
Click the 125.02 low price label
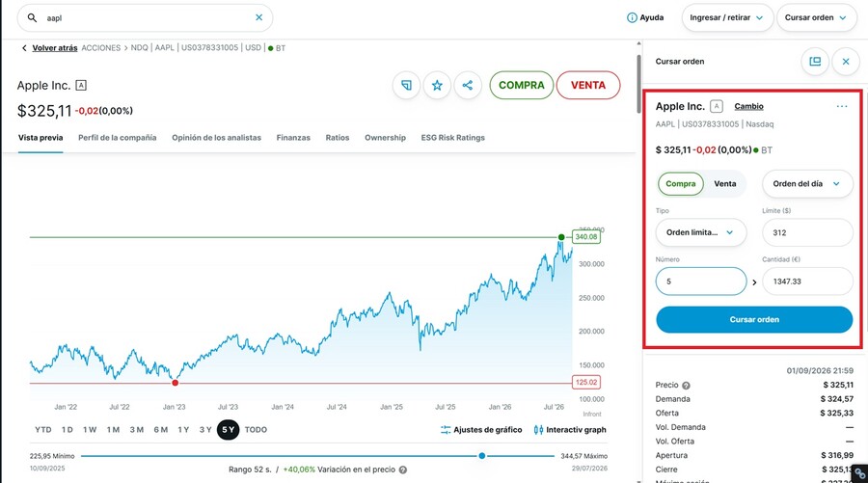(x=586, y=382)
